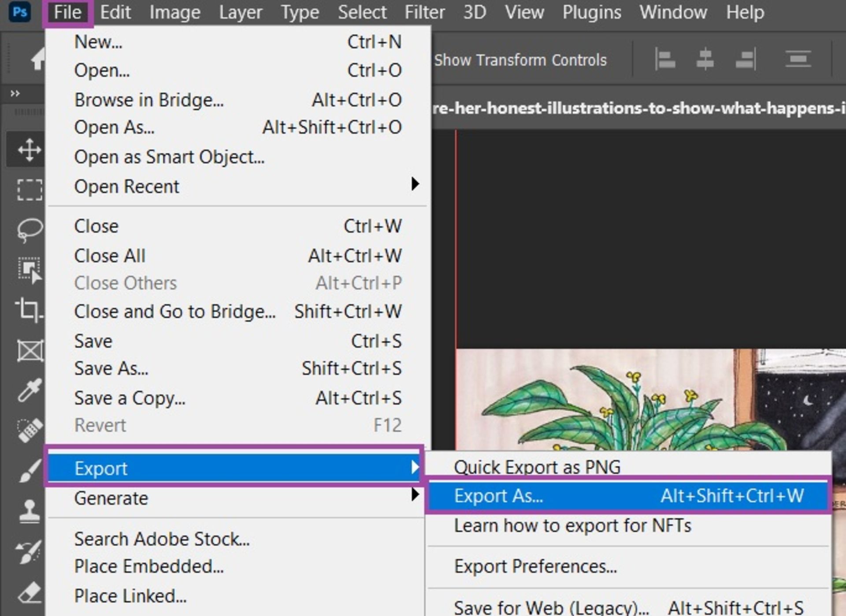Select the Frame tool
This screenshot has height=616, width=846.
click(x=29, y=350)
